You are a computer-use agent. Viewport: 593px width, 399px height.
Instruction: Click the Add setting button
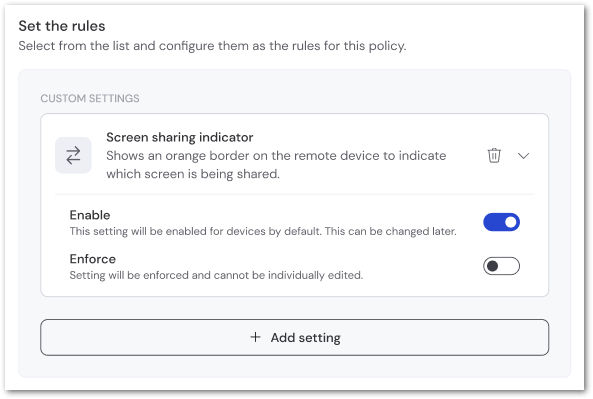pyautogui.click(x=294, y=337)
